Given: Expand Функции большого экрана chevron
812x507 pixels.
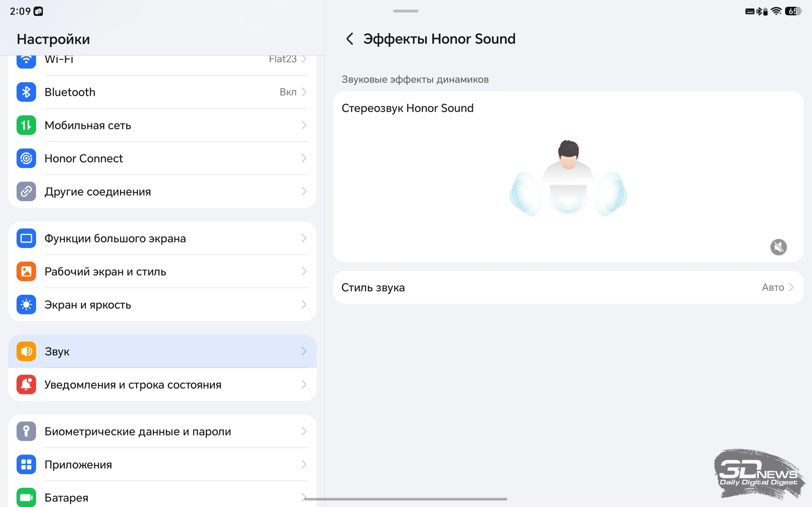Looking at the screenshot, I should 304,239.
